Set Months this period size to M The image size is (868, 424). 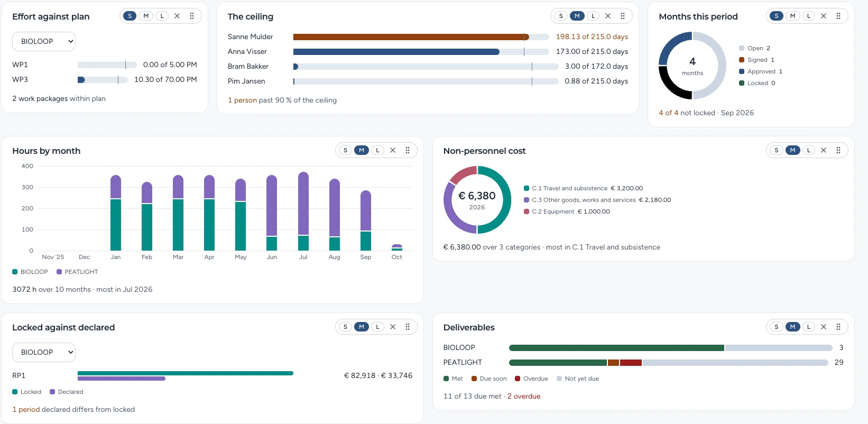click(x=792, y=16)
